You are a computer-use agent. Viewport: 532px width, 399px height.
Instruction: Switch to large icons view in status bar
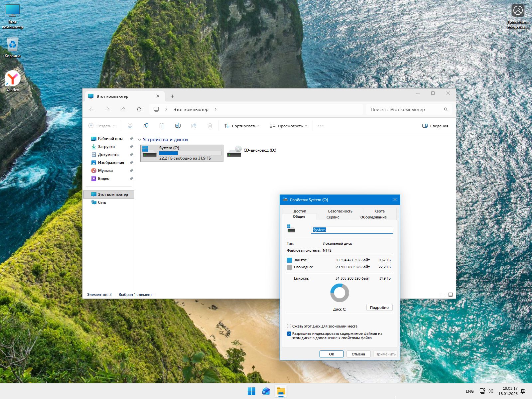pos(451,295)
